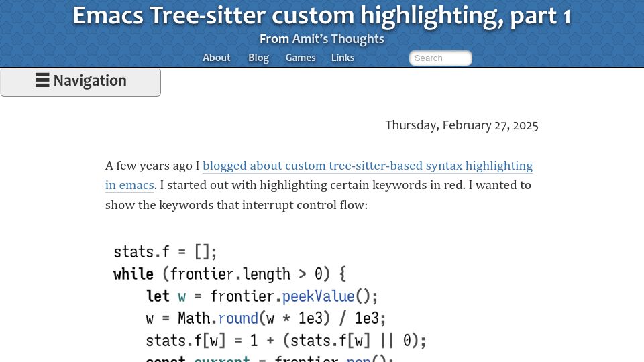Viewport: 644px width, 362px height.
Task: Click the date 'Thursday, February 27, 2025'
Action: pos(462,125)
